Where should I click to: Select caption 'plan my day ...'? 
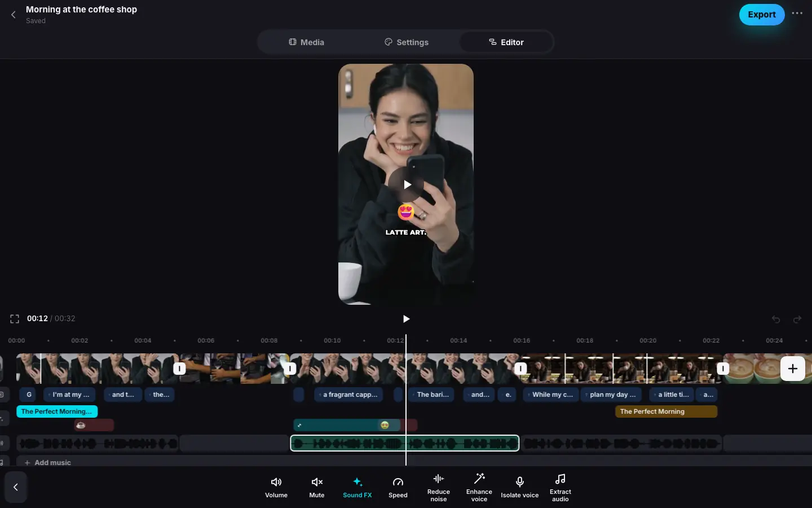click(611, 395)
